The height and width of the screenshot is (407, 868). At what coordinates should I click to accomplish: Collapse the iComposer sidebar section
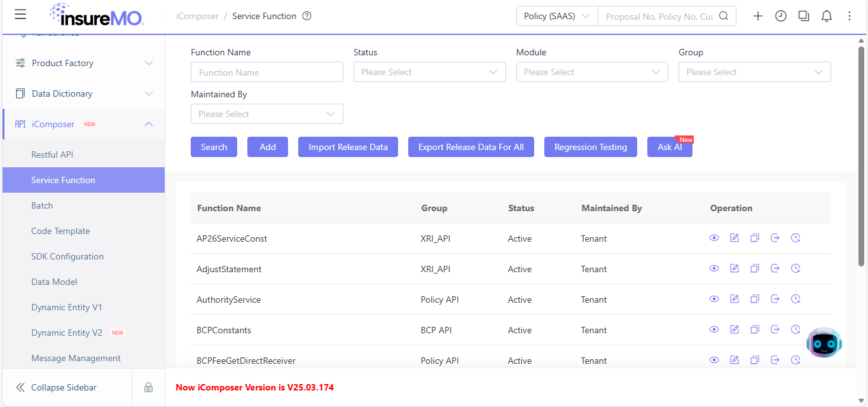[x=149, y=124]
